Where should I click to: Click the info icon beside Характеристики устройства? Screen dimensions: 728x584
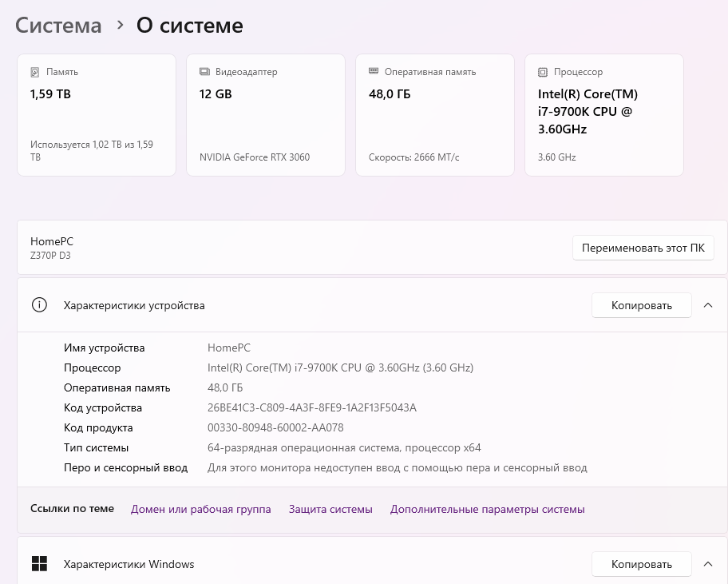[x=39, y=305]
